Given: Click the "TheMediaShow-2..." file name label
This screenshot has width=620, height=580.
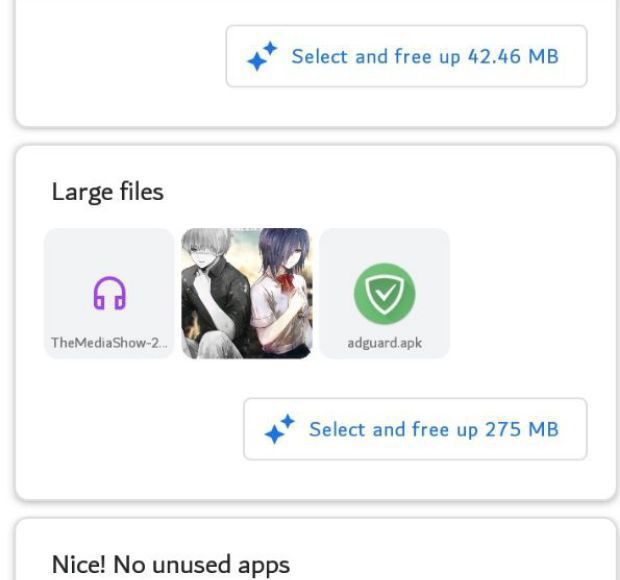Looking at the screenshot, I should [110, 342].
